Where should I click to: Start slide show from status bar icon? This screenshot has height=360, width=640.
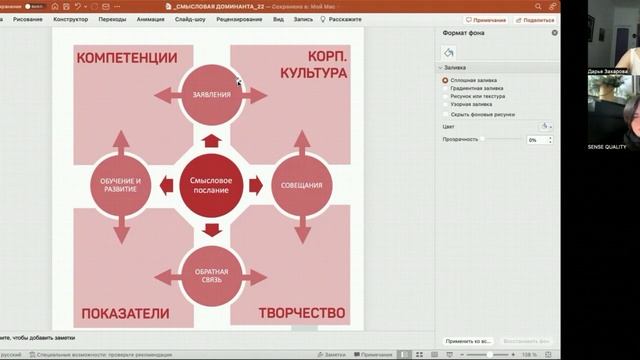[x=449, y=355]
